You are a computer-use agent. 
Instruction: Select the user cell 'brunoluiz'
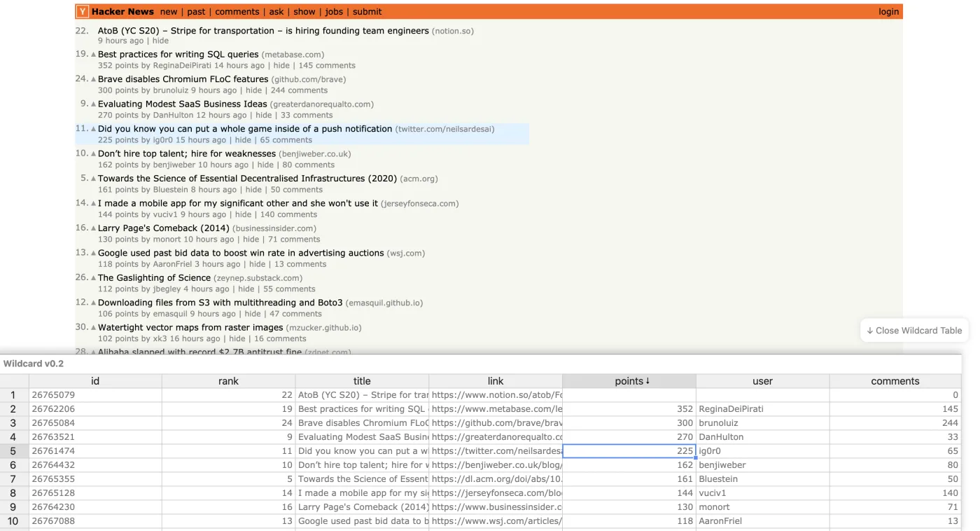[x=762, y=423]
